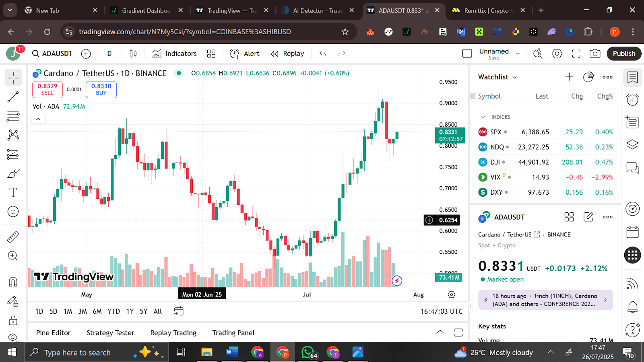This screenshot has height=362, width=644.
Task: Open the chart patterns tool group
Action: tap(13, 135)
